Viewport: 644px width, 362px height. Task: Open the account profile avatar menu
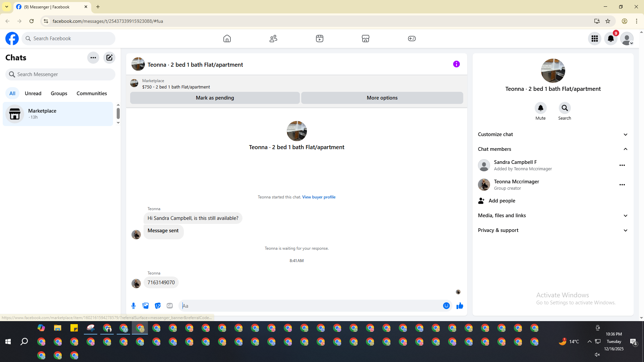tap(627, 39)
